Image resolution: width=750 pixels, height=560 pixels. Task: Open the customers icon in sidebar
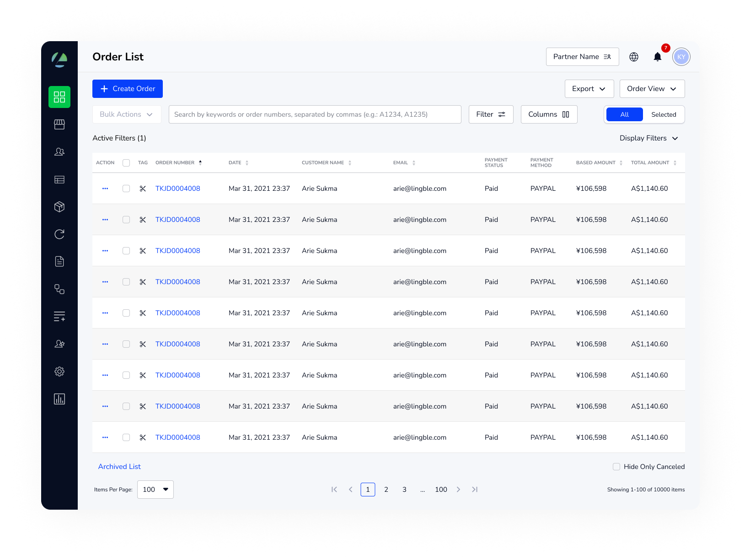(59, 152)
